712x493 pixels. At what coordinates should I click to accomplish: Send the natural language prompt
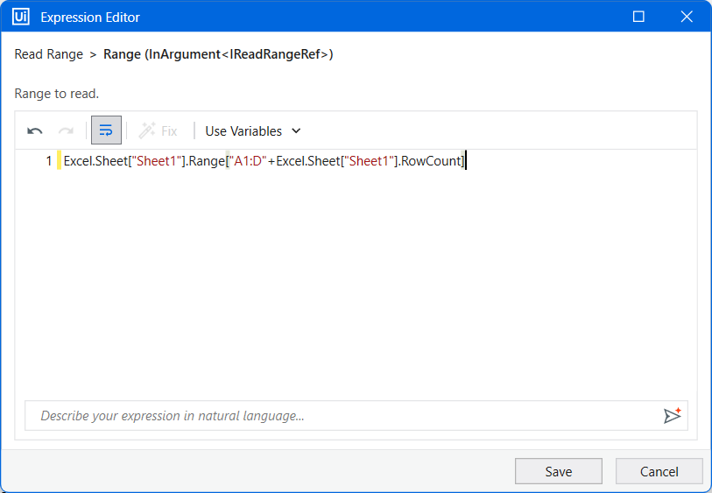pos(672,415)
